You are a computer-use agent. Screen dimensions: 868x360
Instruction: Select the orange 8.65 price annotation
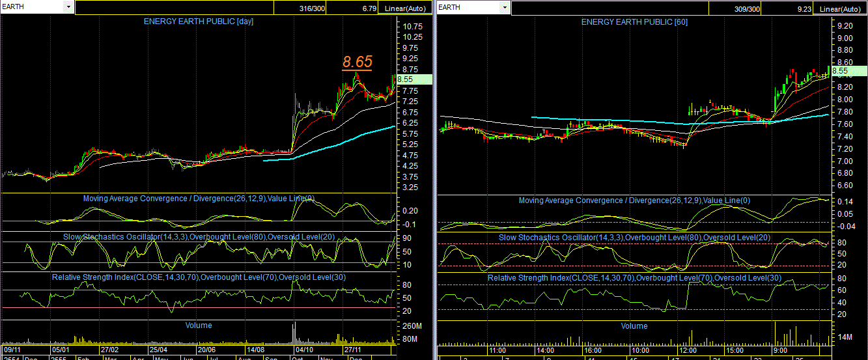[x=357, y=62]
